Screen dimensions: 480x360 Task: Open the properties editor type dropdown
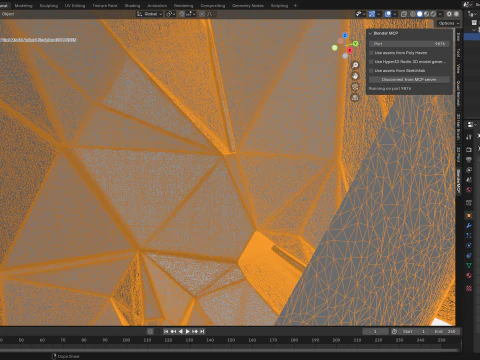click(x=472, y=124)
